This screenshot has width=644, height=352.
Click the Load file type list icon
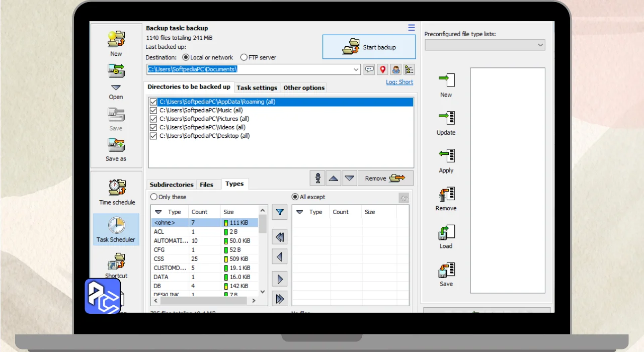[x=446, y=232]
